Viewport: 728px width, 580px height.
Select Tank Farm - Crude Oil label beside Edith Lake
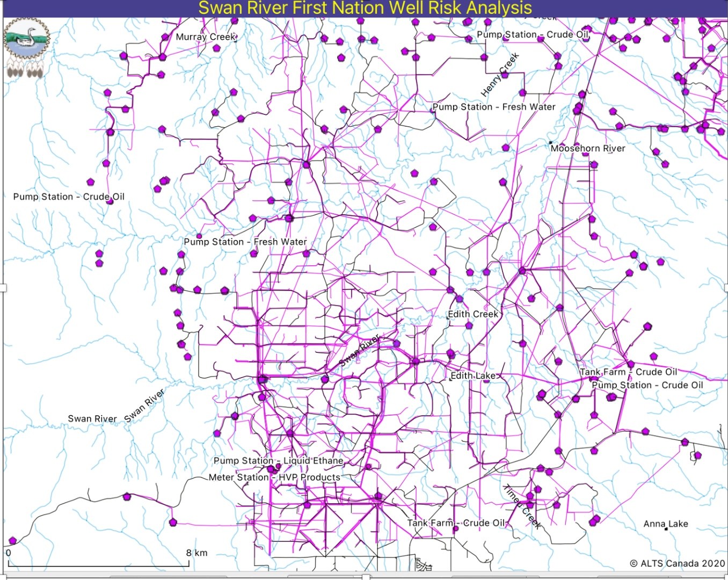[628, 372]
